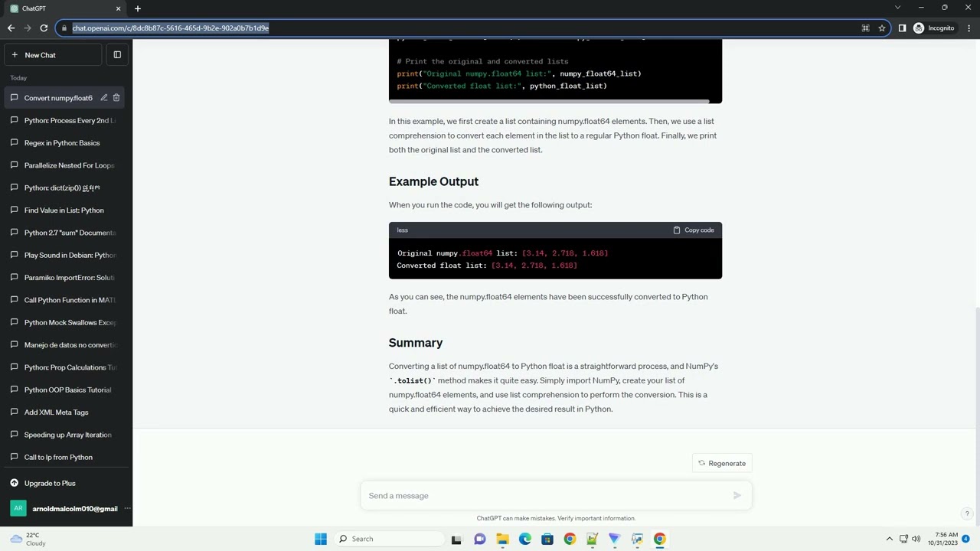980x551 pixels.
Task: Click the "Today" sidebar section label
Action: click(18, 78)
